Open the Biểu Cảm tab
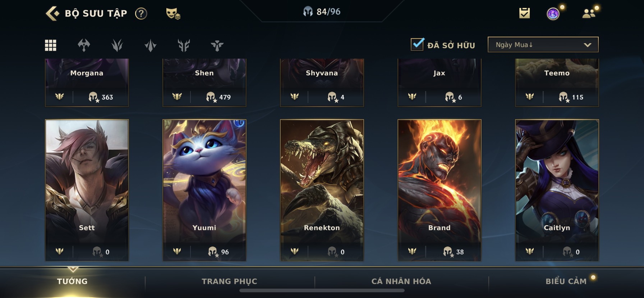The image size is (644, 298). coord(566,281)
